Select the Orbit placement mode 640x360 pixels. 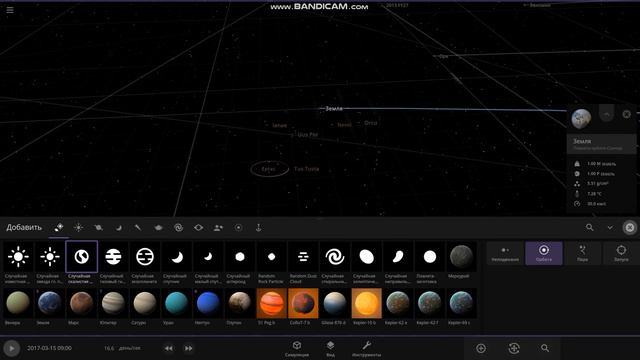point(544,253)
